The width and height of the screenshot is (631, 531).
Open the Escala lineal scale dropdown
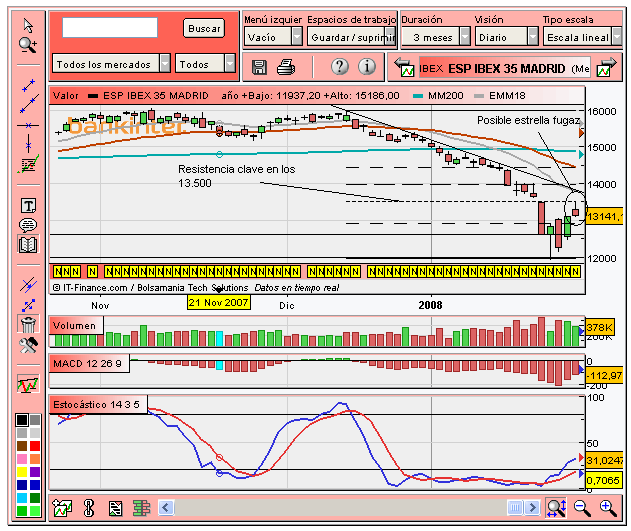click(582, 37)
